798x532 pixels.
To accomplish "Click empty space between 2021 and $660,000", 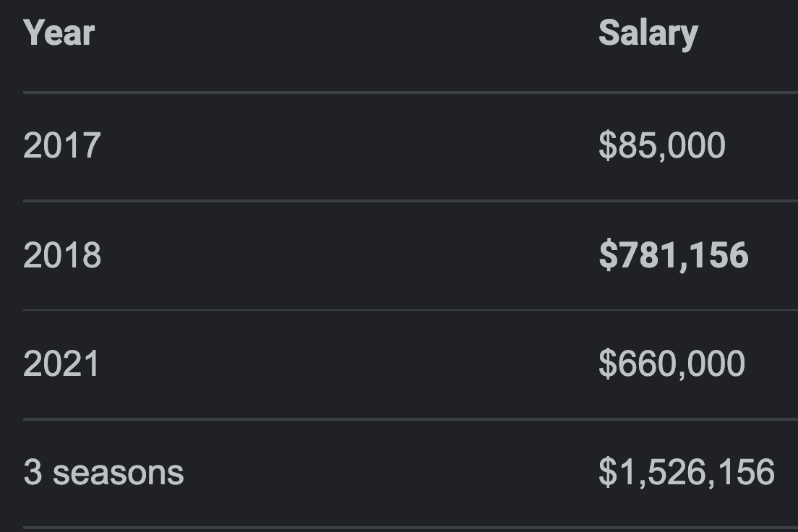I will coord(348,364).
